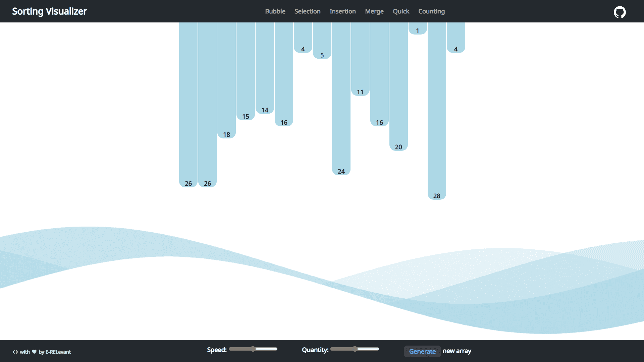Click the Bubble sort algorithm tab
Screen dimensions: 644x362
(275, 11)
